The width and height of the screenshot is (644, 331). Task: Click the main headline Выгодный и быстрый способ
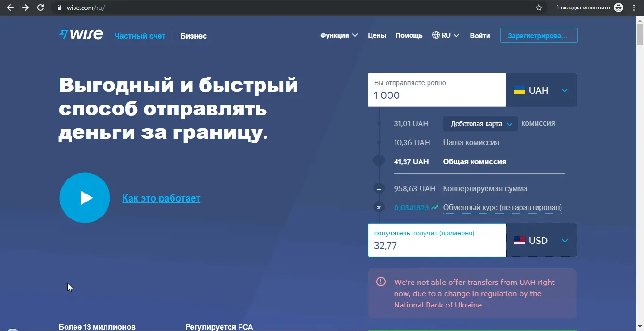tap(179, 109)
